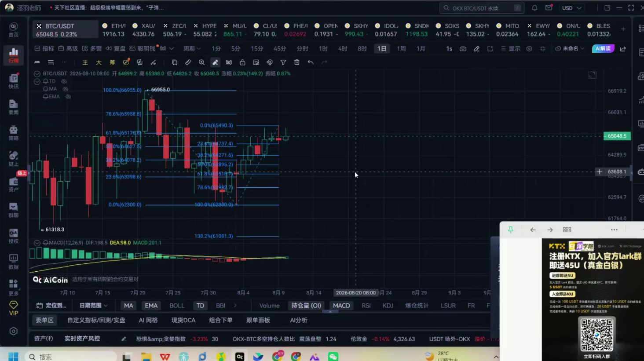Image resolution: width=644 pixels, height=361 pixels.
Task: Click the 指标 indicators button
Action: [44, 49]
